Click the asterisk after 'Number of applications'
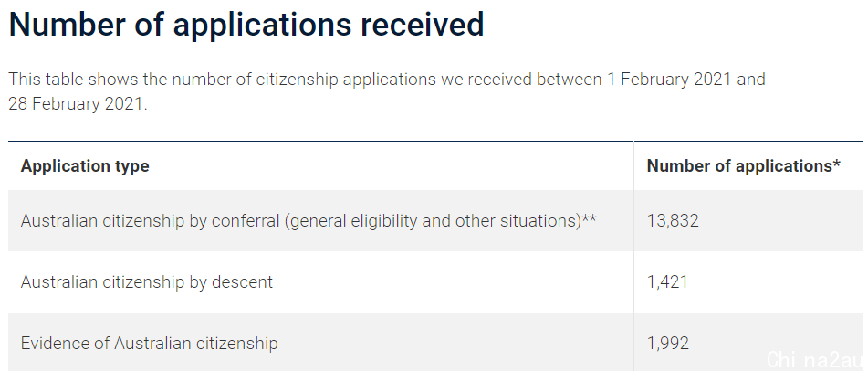868x371 pixels. coord(836,163)
